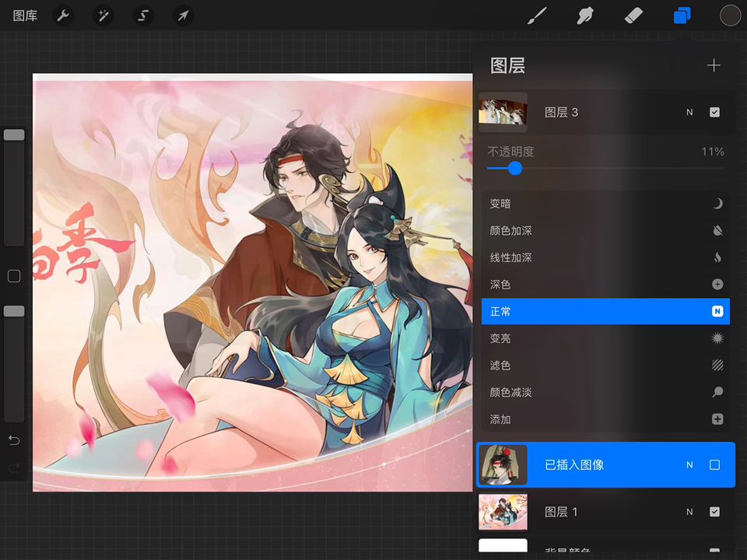Hide 图层 3 using its visibility checkbox
The image size is (747, 560).
click(714, 112)
